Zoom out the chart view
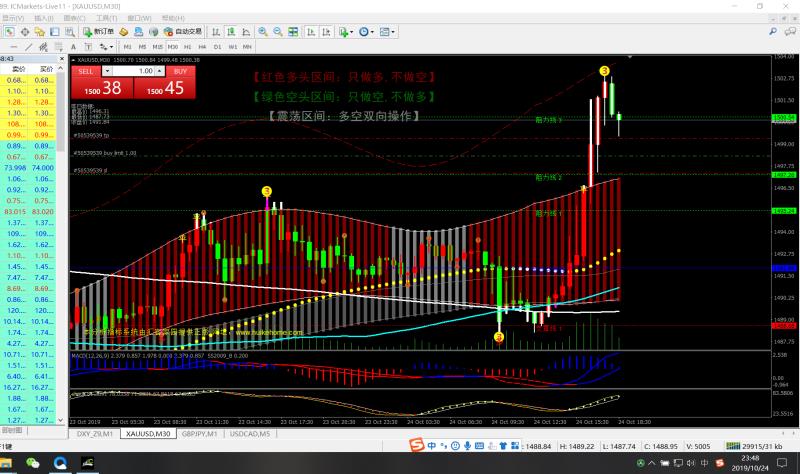 tap(278, 32)
